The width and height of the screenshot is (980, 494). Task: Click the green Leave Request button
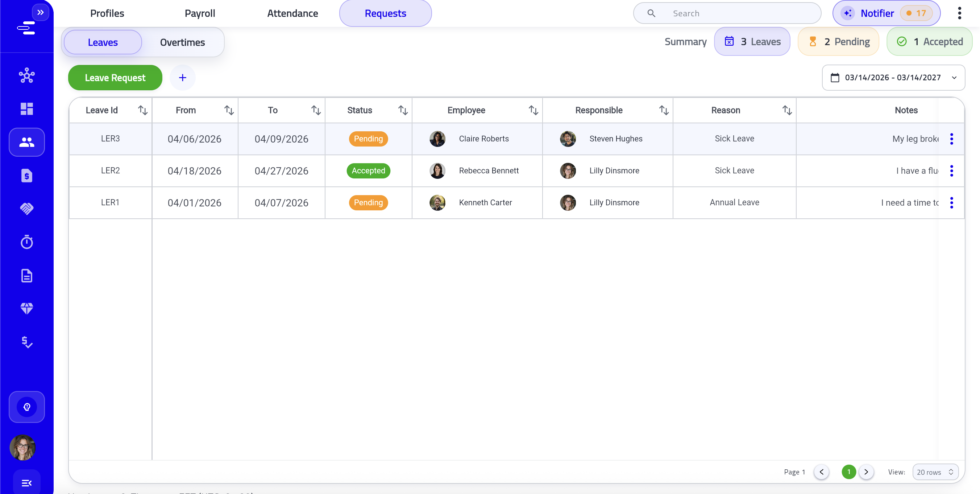tap(115, 78)
